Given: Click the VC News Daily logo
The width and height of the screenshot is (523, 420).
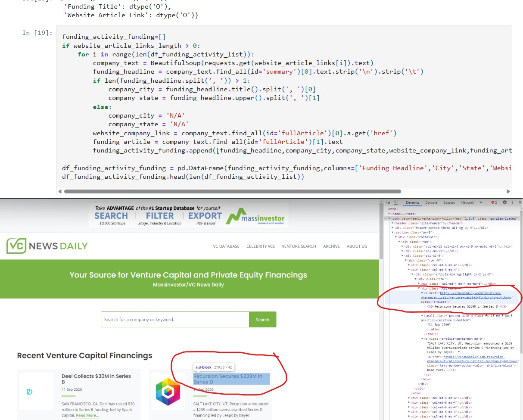Looking at the screenshot, I should click(x=47, y=246).
